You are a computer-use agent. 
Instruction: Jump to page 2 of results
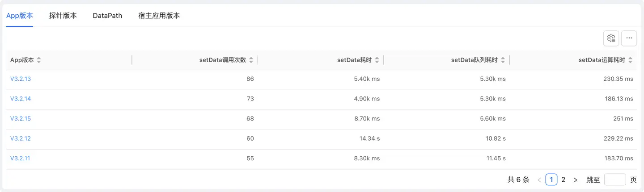click(x=563, y=180)
